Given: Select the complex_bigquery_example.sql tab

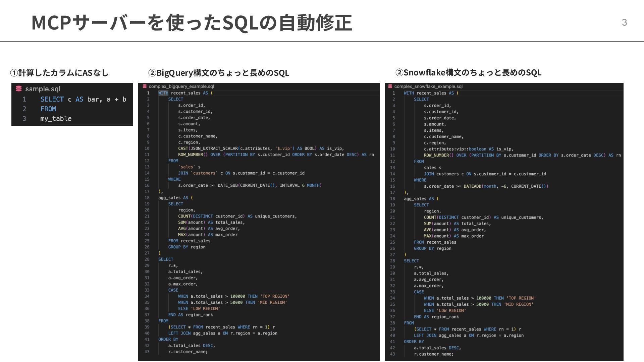Looking at the screenshot, I should (x=181, y=86).
